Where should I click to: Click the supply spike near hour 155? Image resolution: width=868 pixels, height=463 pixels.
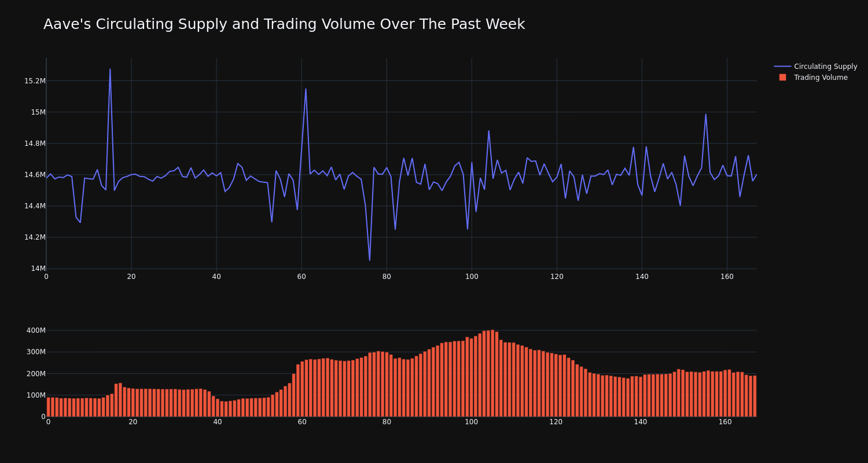point(705,115)
